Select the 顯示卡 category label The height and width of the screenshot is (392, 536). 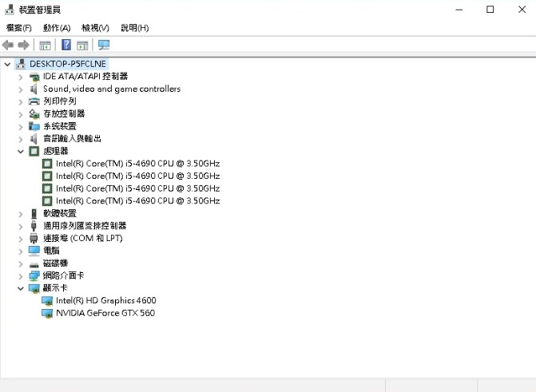click(55, 288)
